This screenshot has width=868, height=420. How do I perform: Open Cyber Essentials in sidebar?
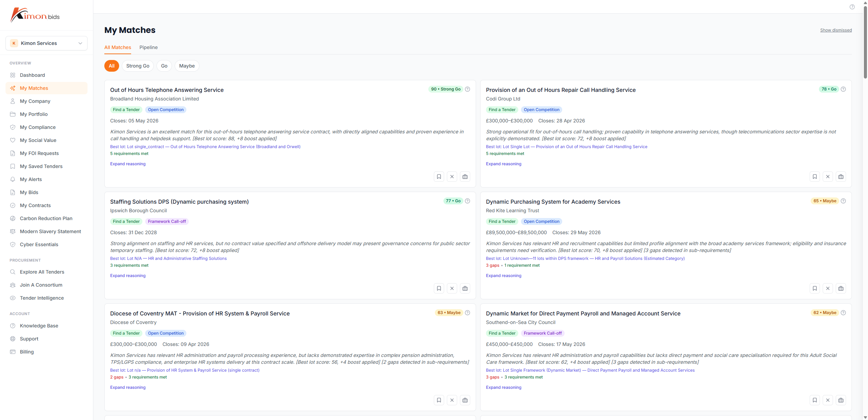[x=46, y=244]
